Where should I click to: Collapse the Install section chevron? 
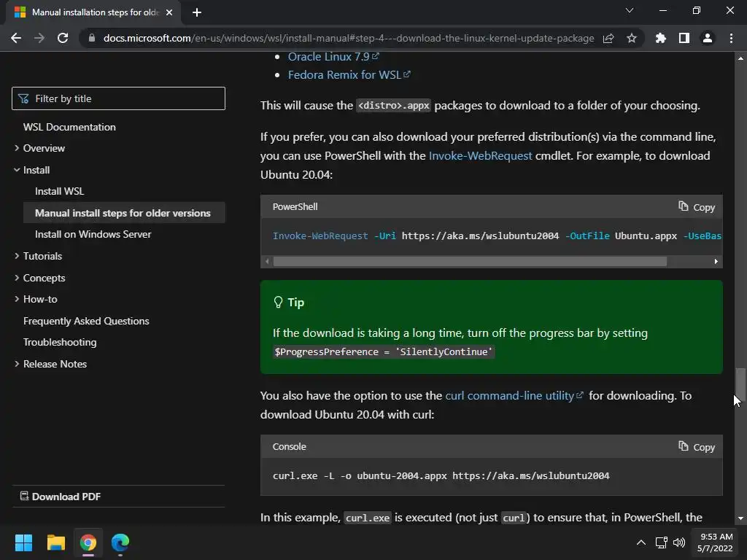tap(17, 170)
